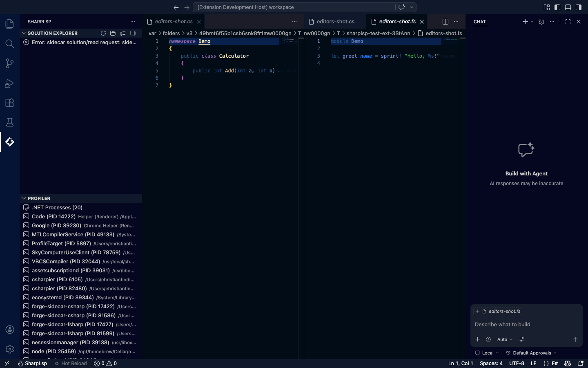Click Ln 1, Col 1 in status bar
The width and height of the screenshot is (588, 368).
pos(461,364)
